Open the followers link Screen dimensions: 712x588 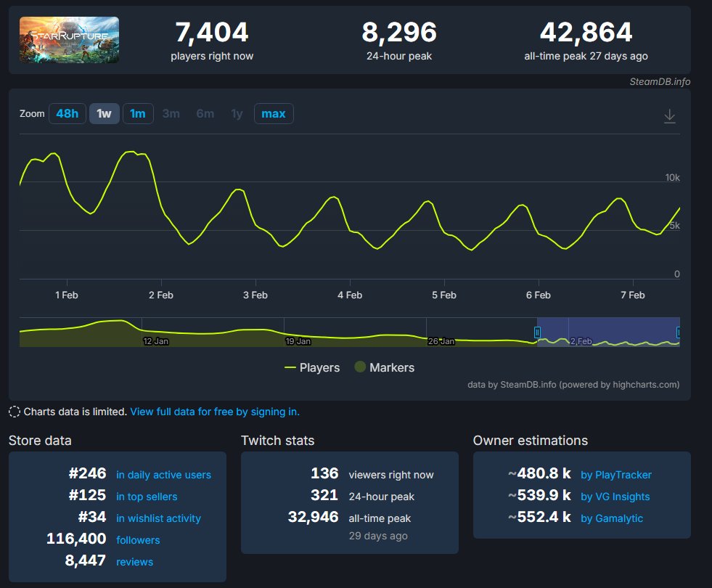pos(138,540)
